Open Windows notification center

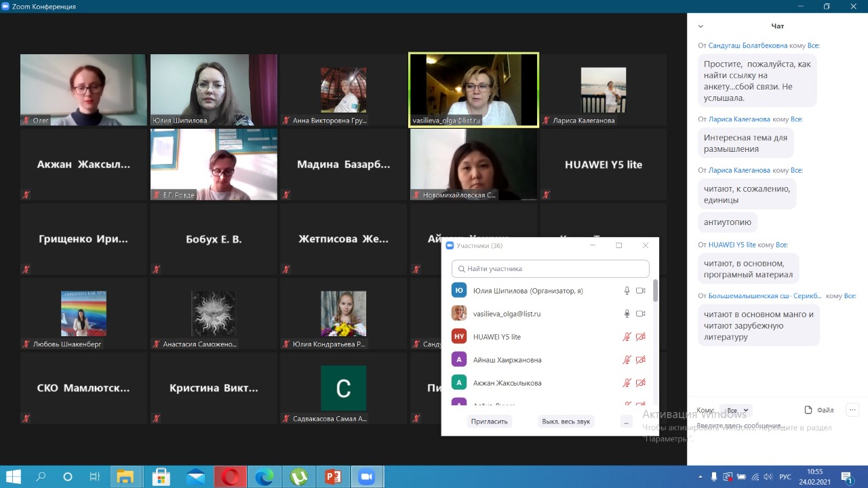point(846,477)
